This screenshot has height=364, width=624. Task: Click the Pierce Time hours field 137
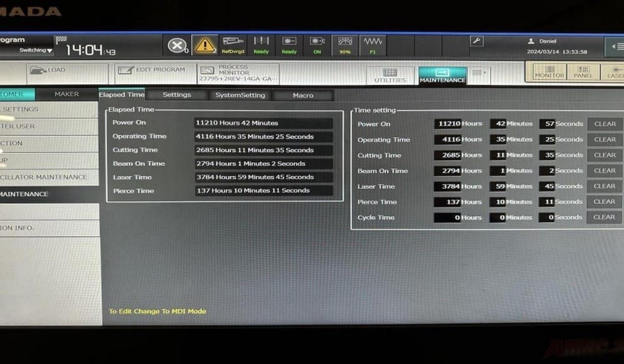[x=447, y=202]
